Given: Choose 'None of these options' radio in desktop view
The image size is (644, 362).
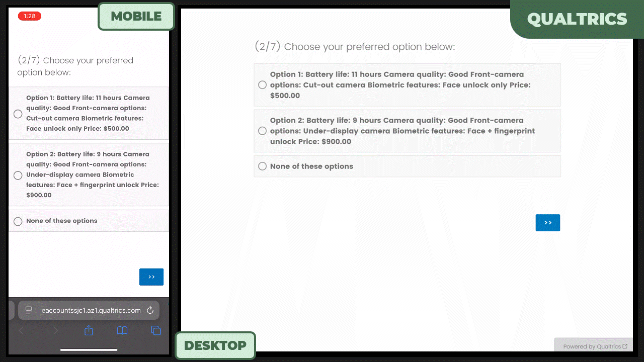Looking at the screenshot, I should tap(262, 166).
